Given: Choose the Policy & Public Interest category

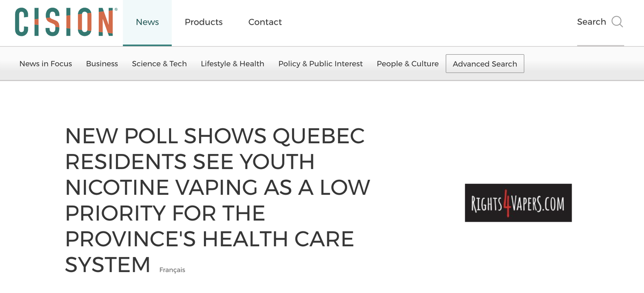Looking at the screenshot, I should click(320, 63).
